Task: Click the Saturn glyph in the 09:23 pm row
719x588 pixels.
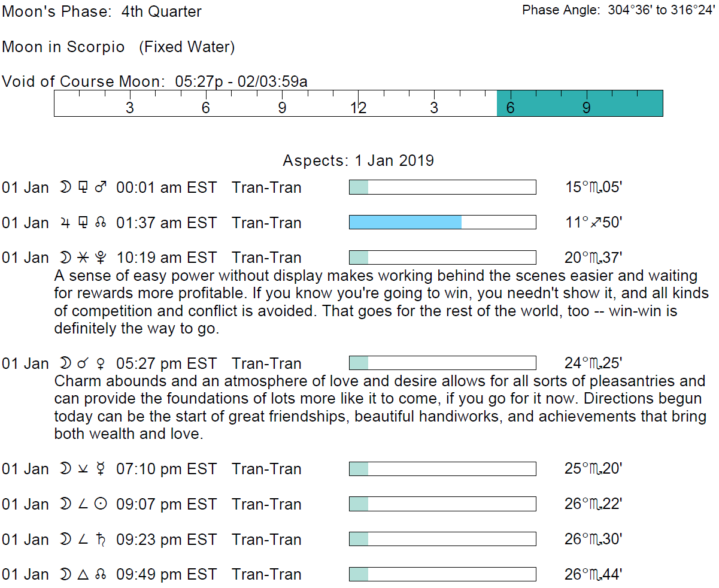Action: click(x=101, y=539)
